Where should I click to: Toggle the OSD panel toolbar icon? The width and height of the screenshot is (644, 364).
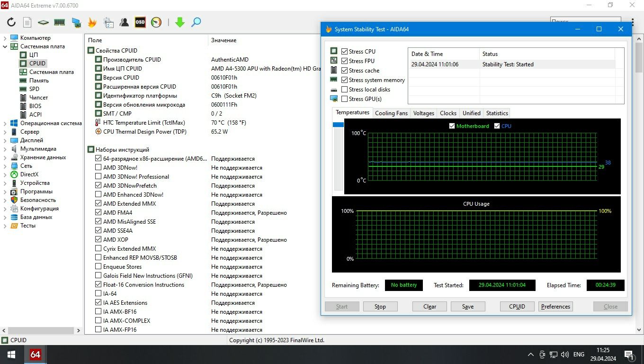(140, 22)
